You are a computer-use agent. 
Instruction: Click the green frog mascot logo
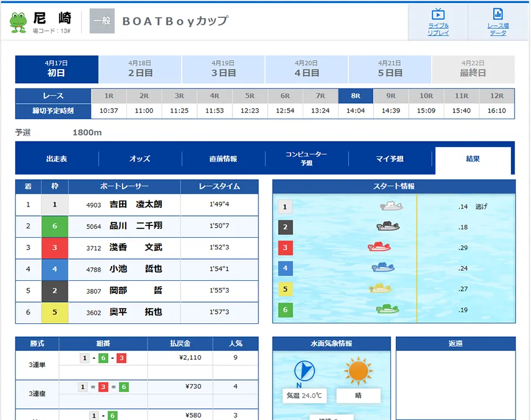pyautogui.click(x=18, y=22)
